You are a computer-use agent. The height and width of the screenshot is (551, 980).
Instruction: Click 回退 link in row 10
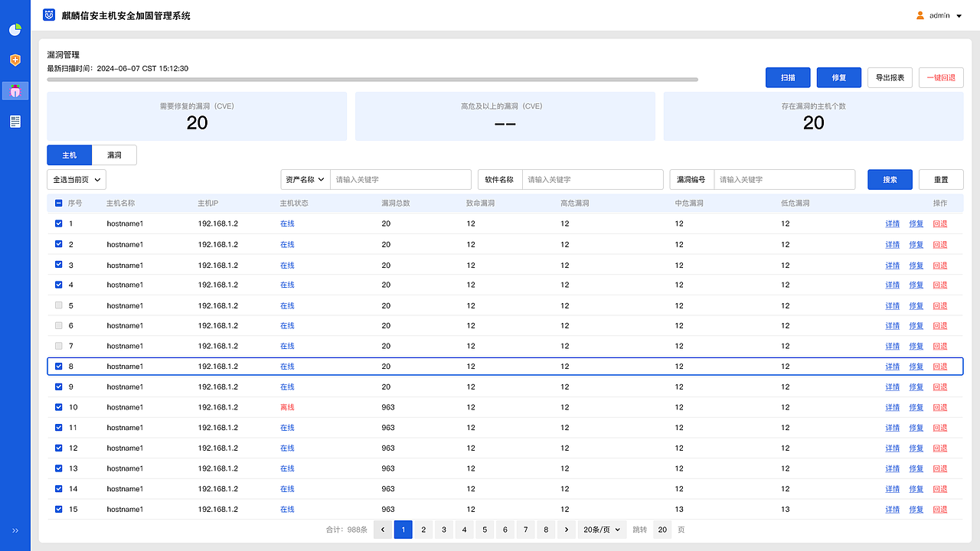[940, 407]
